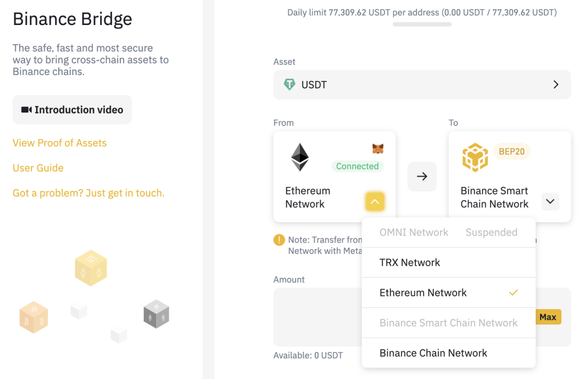Click the orange Bitcoin cube illustration
The image size is (588, 379).
tap(34, 317)
